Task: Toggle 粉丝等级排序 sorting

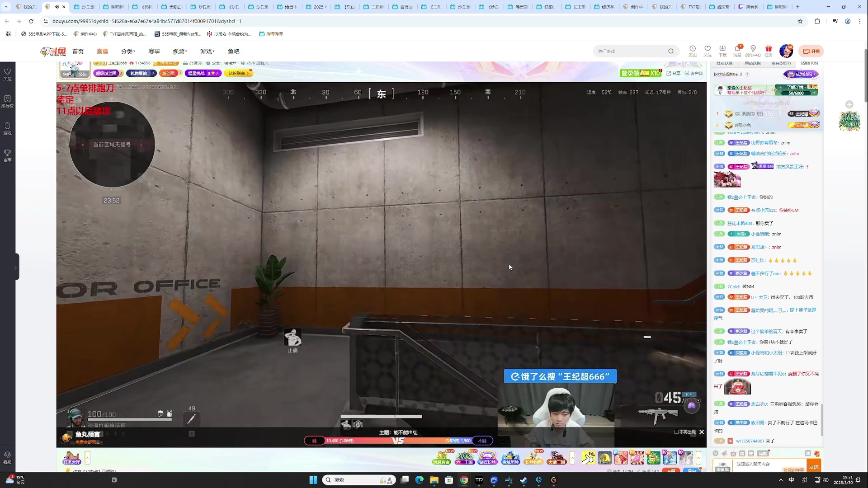Action: coord(728,74)
